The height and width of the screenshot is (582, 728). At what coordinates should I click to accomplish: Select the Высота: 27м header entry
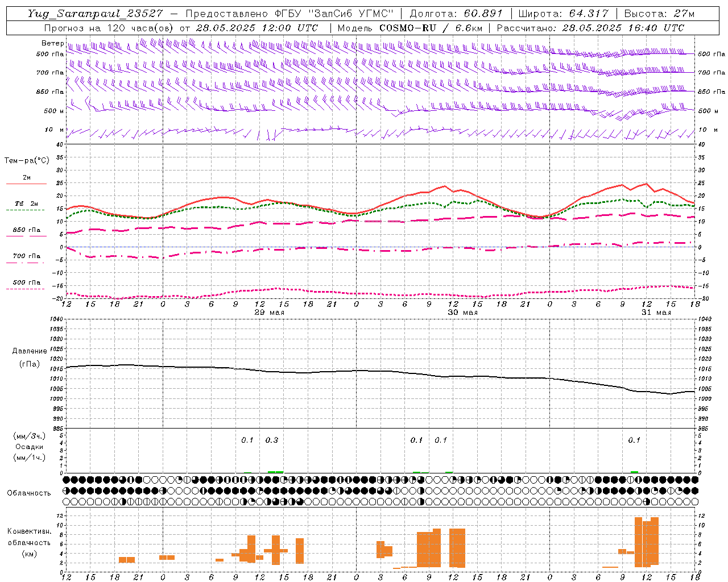point(659,14)
